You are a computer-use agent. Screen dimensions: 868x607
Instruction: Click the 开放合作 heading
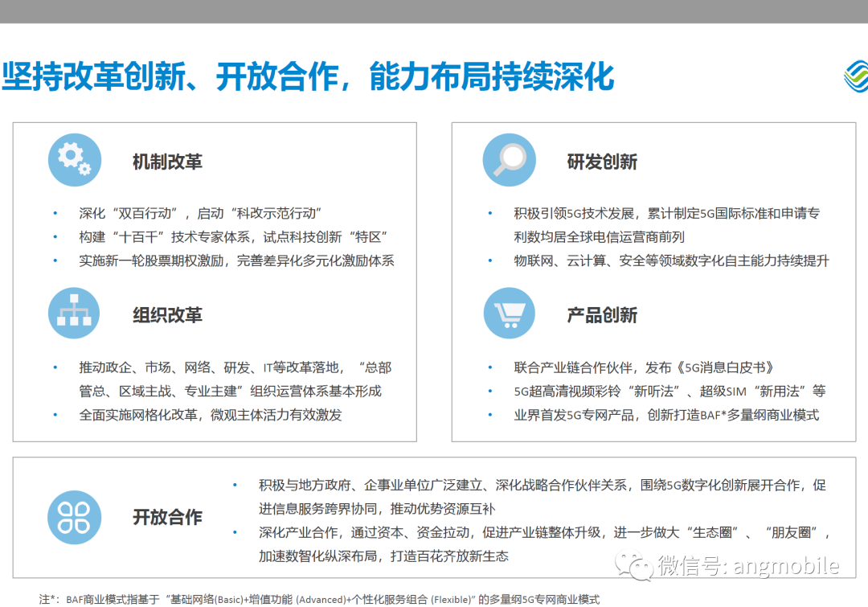tap(167, 517)
